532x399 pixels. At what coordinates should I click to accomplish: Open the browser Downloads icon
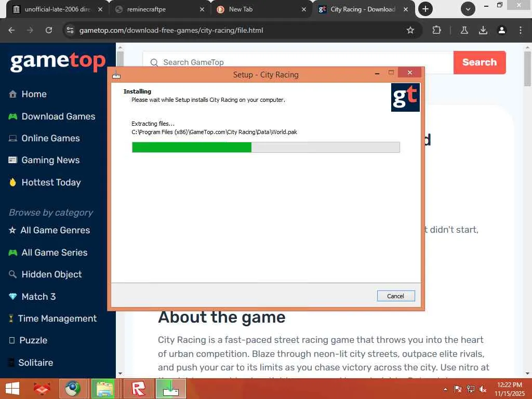483,30
